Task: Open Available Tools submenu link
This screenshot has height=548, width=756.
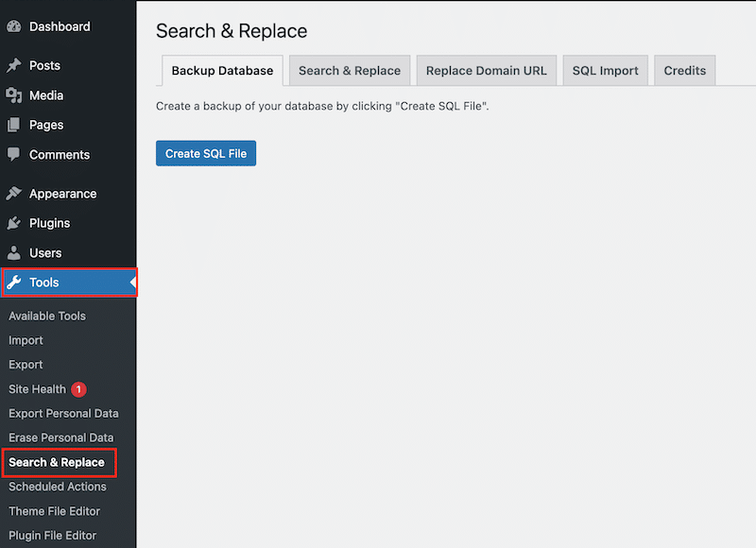Action: tap(47, 317)
